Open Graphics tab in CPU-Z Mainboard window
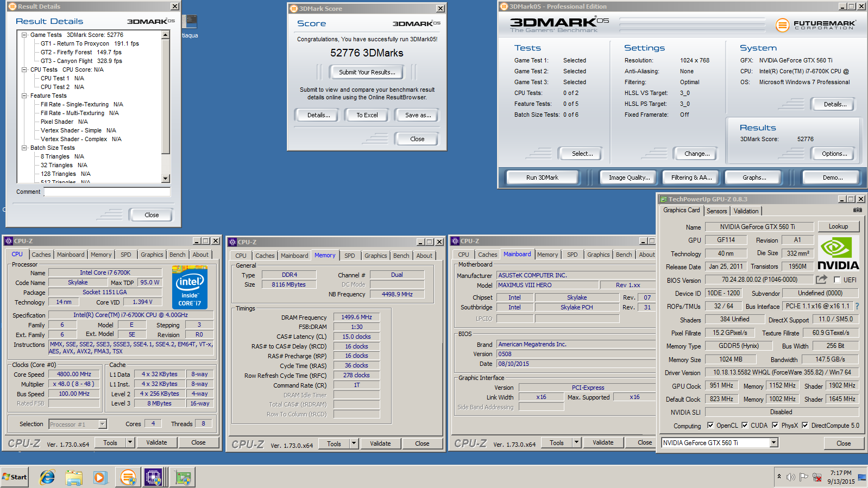Viewport: 868px width, 488px height. [x=598, y=255]
